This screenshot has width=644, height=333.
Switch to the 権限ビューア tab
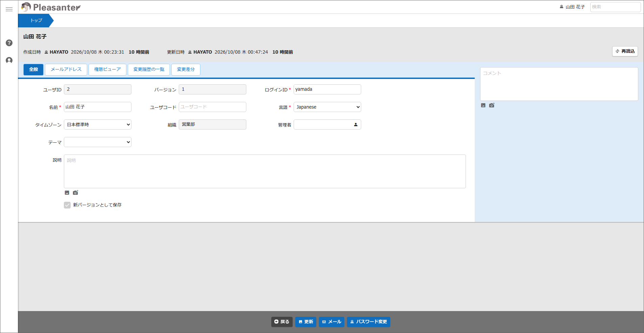click(x=107, y=70)
